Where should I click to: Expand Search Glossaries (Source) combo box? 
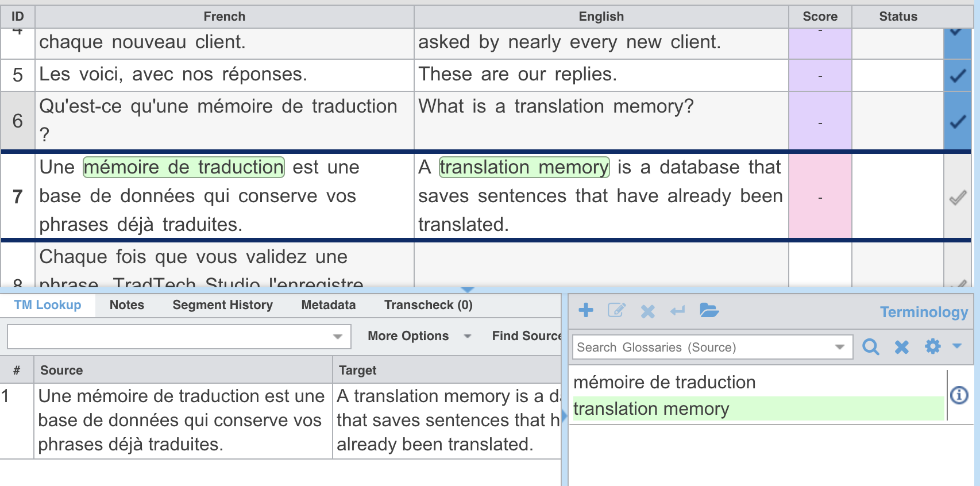tap(840, 347)
